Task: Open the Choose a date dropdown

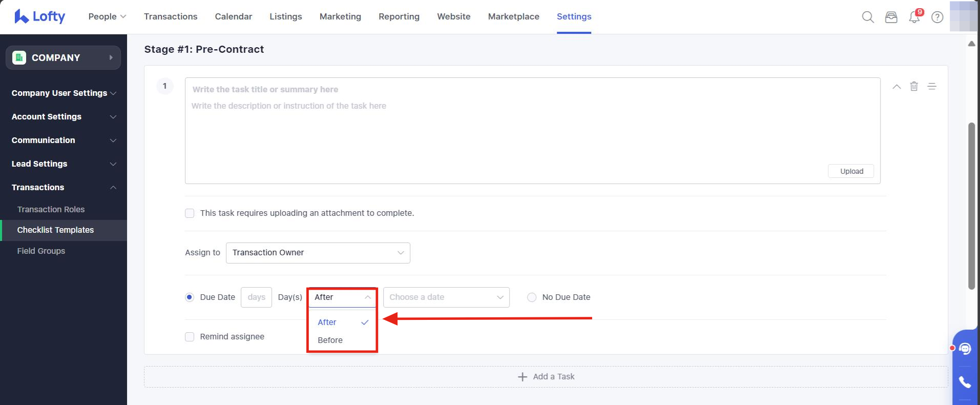Action: [446, 297]
